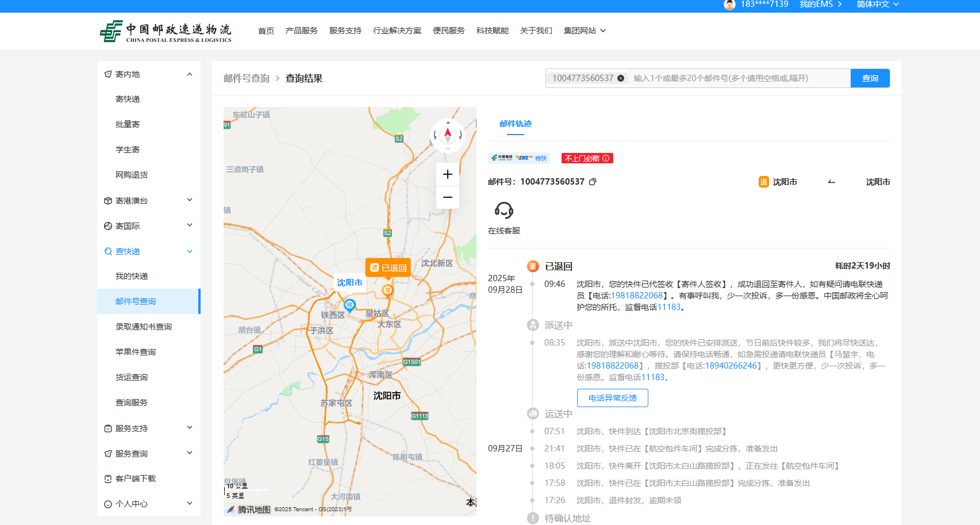Zoom out on the map
This screenshot has height=525, width=980.
point(447,197)
